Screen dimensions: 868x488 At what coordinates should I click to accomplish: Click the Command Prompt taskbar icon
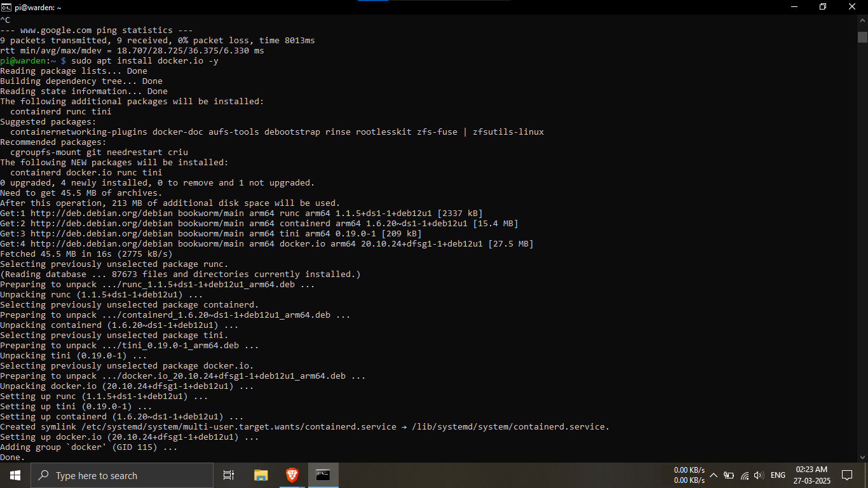tap(323, 475)
